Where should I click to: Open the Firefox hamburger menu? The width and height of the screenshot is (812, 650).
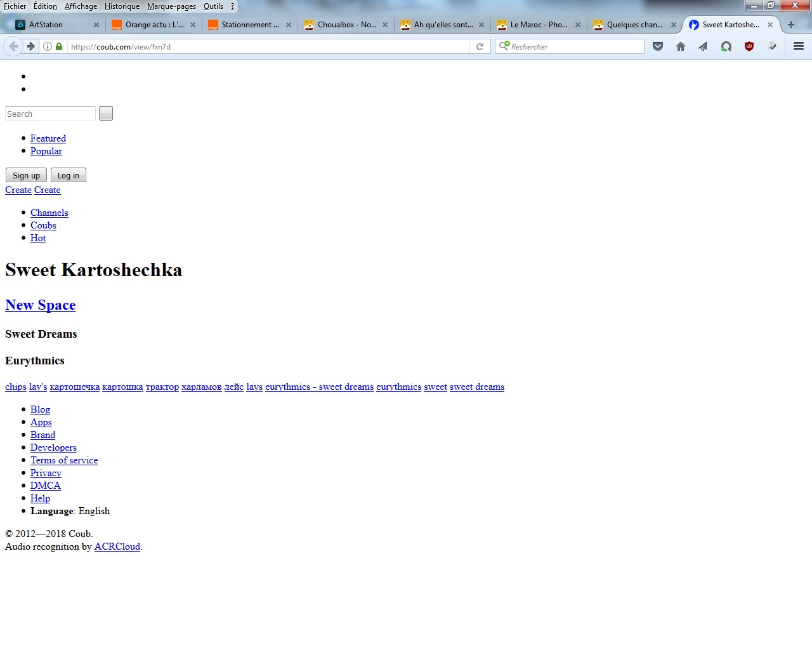[799, 46]
